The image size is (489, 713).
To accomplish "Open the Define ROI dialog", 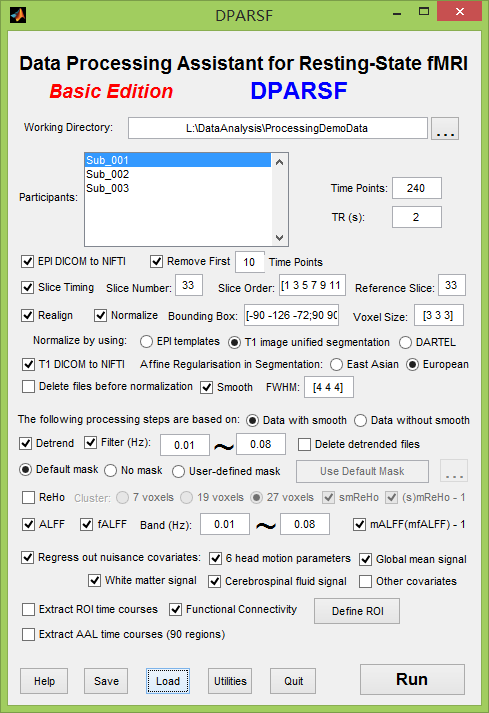I will pyautogui.click(x=357, y=611).
